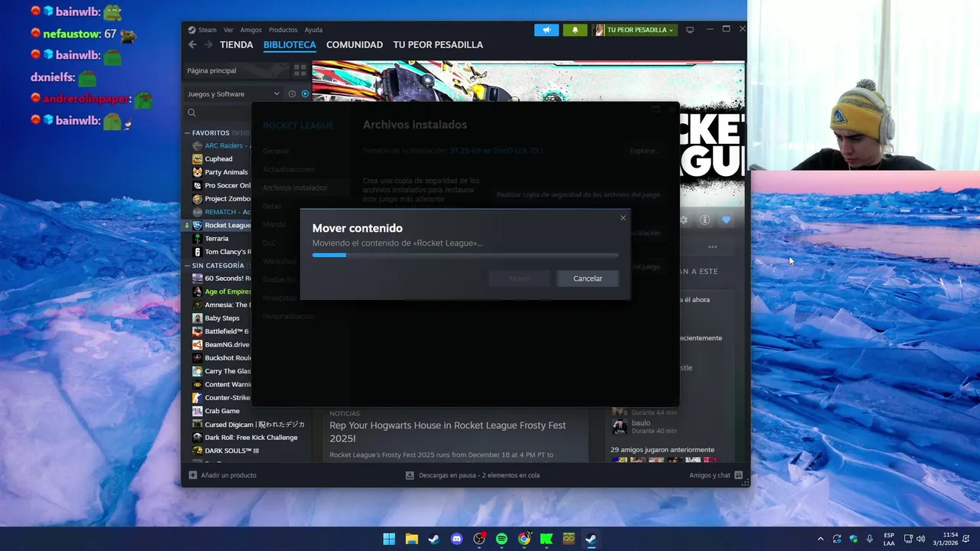Go back with the Steam back arrow
The height and width of the screenshot is (551, 980).
click(192, 44)
